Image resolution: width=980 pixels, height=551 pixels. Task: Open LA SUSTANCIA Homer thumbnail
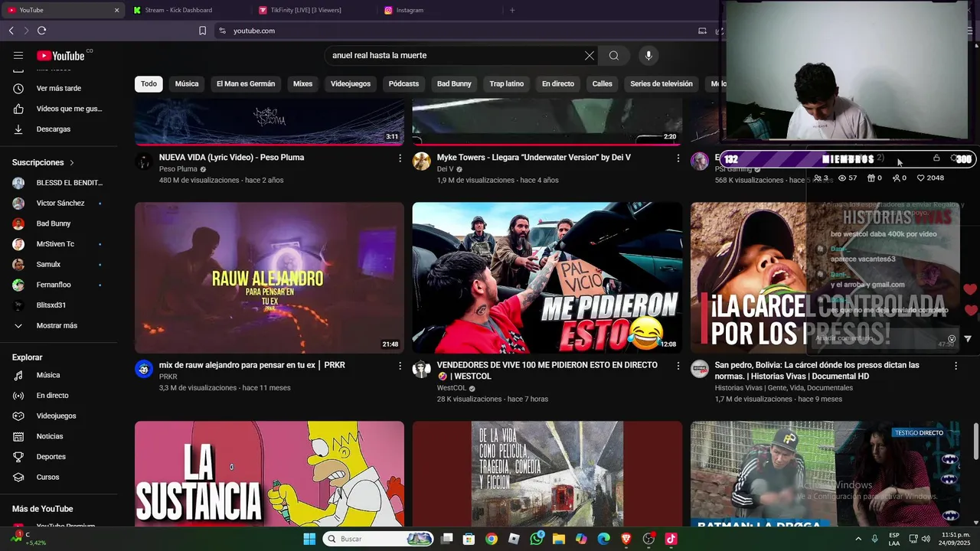pos(269,474)
